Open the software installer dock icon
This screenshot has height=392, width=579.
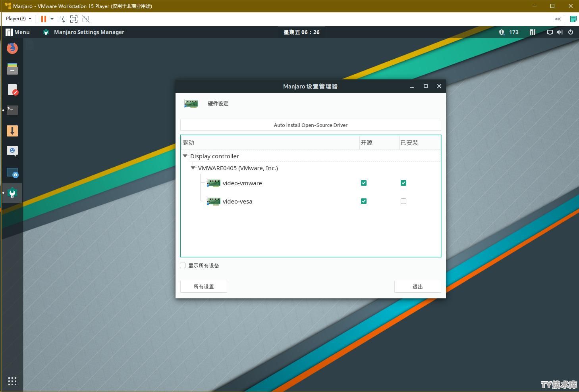pyautogui.click(x=12, y=131)
